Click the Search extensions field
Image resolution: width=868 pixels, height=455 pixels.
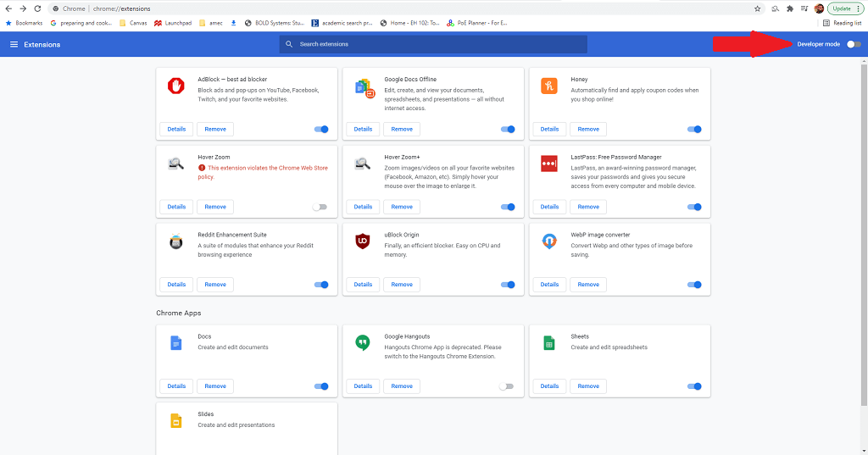(x=433, y=44)
